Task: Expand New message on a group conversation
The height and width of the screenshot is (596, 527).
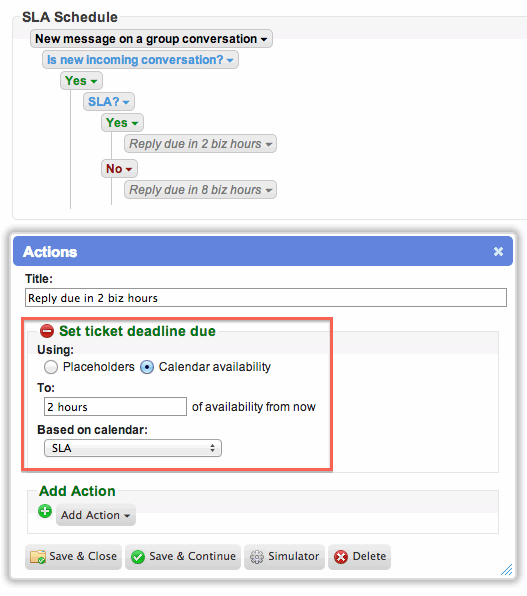Action: [x=151, y=39]
